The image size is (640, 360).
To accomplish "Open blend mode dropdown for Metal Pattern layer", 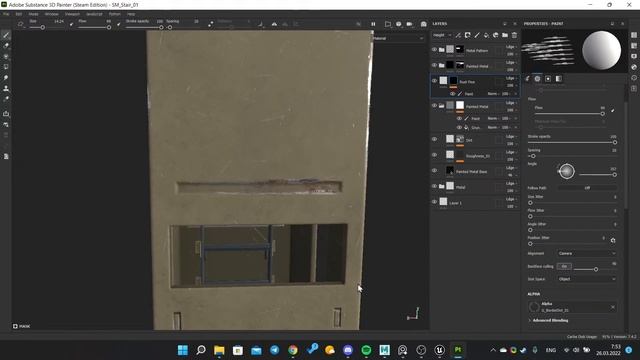I will point(511,47).
